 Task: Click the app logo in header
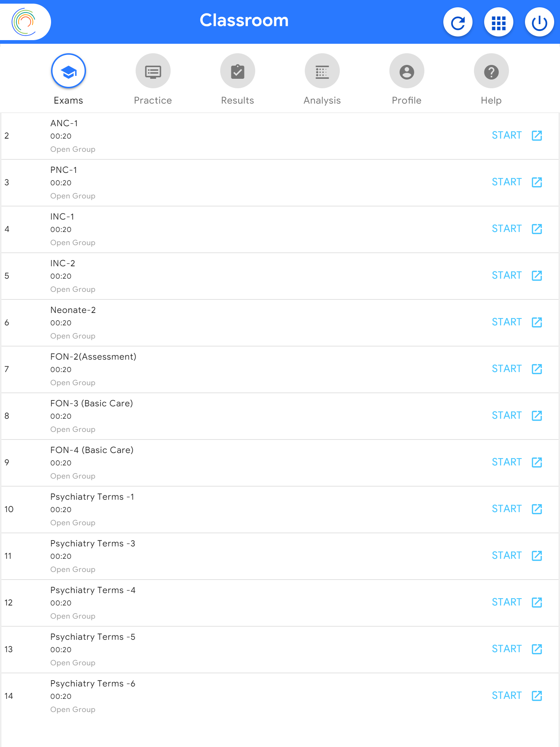[24, 22]
